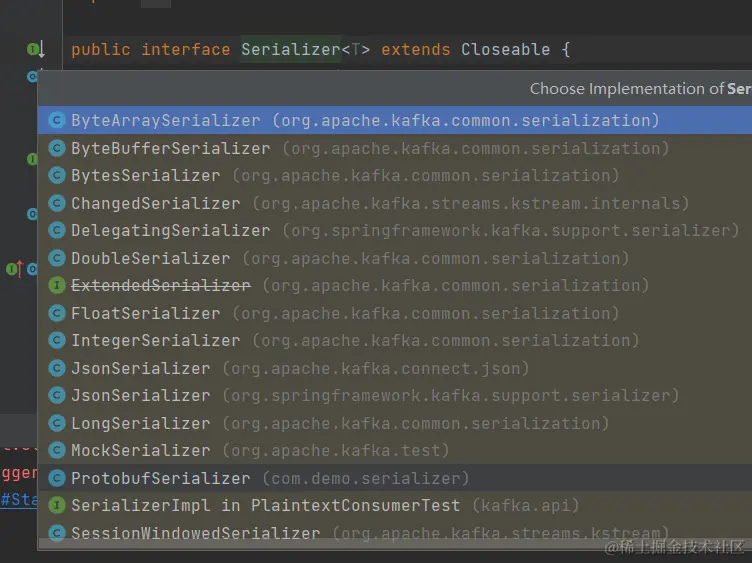The width and height of the screenshot is (752, 563).
Task: Click the class icon beside DoubleSerializer
Action: pyautogui.click(x=57, y=258)
